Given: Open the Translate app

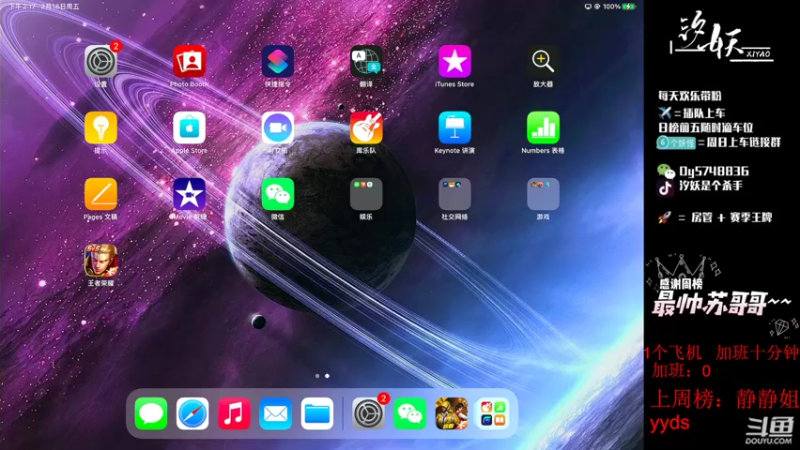Looking at the screenshot, I should coord(366,62).
